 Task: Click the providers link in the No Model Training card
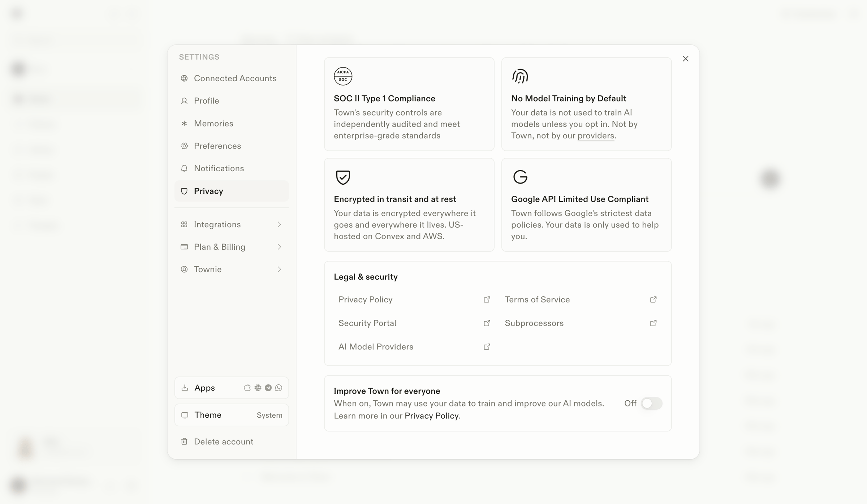click(596, 135)
